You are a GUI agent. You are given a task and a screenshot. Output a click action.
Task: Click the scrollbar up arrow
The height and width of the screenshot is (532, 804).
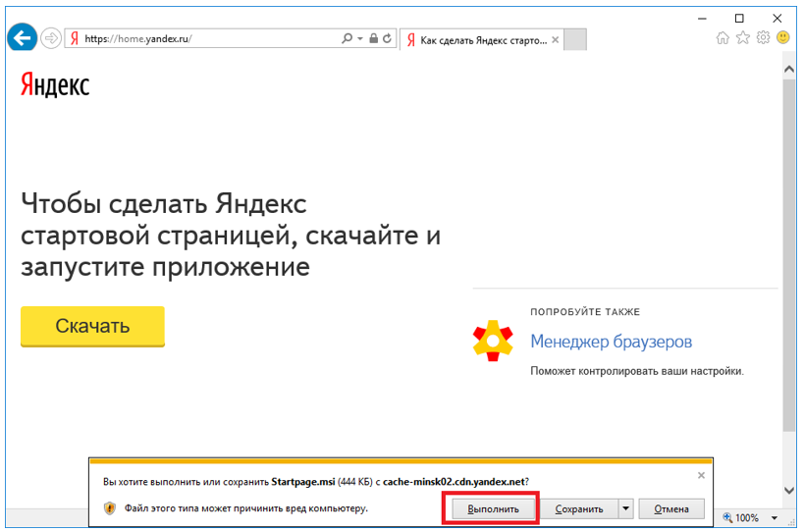[789, 69]
